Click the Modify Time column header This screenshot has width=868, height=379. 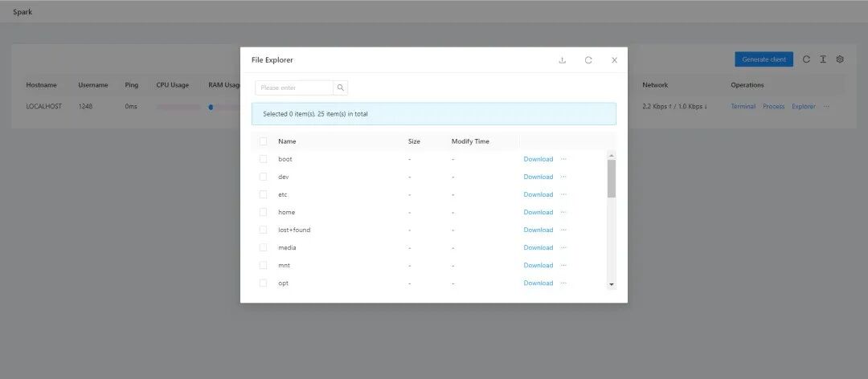click(470, 141)
